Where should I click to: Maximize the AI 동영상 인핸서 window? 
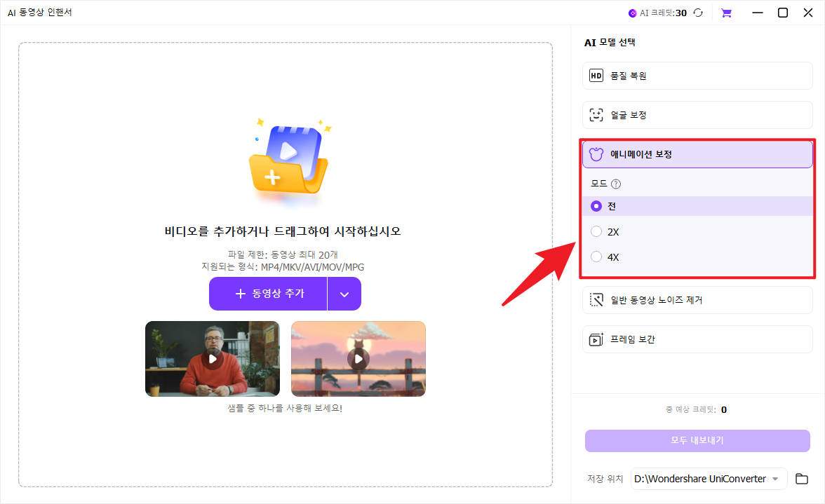[x=782, y=13]
